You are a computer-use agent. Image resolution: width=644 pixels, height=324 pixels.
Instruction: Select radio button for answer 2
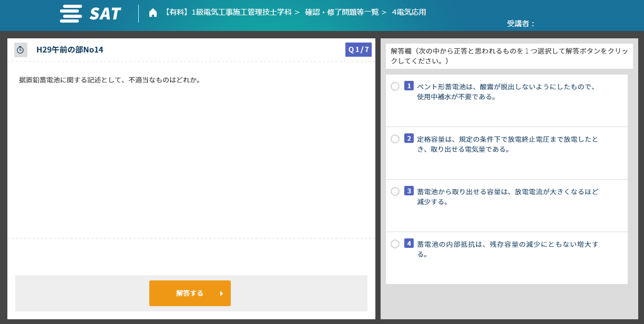[395, 139]
